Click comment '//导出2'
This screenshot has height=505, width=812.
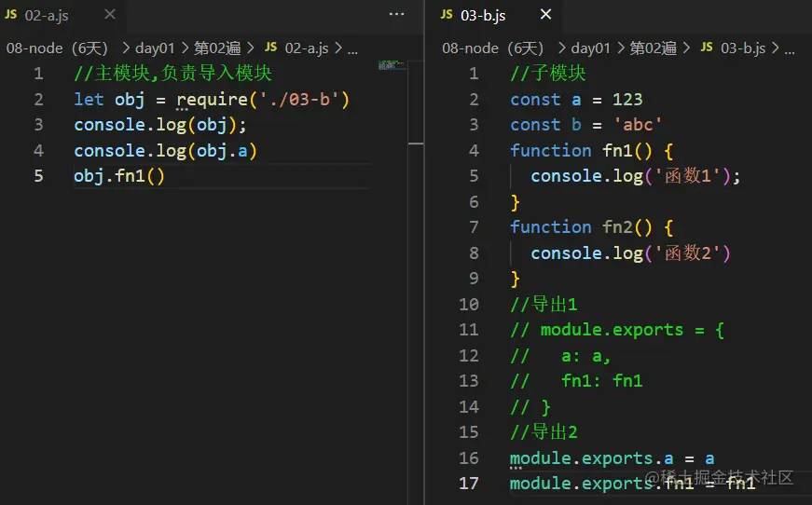click(544, 432)
